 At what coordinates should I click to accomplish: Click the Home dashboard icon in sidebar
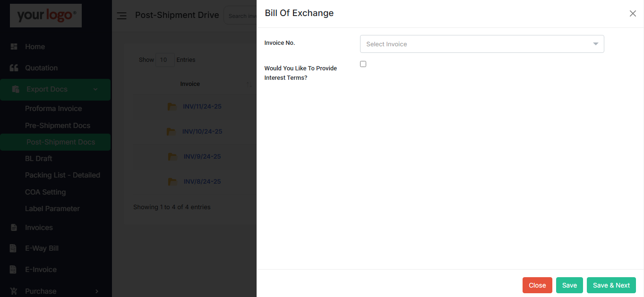pyautogui.click(x=14, y=47)
